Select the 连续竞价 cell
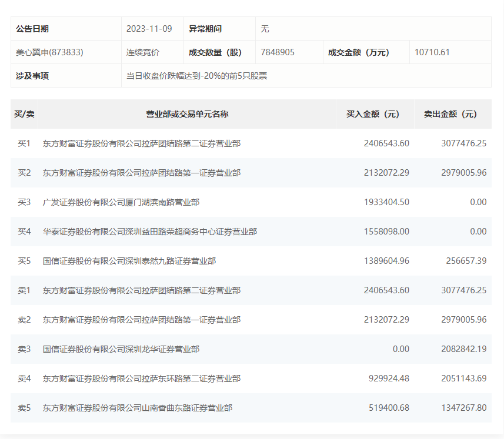This screenshot has width=504, height=439. coord(143,52)
